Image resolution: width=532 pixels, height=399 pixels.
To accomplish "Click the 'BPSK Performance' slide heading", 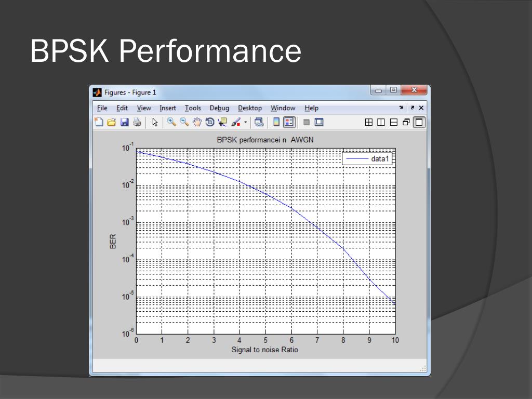I will pyautogui.click(x=166, y=51).
